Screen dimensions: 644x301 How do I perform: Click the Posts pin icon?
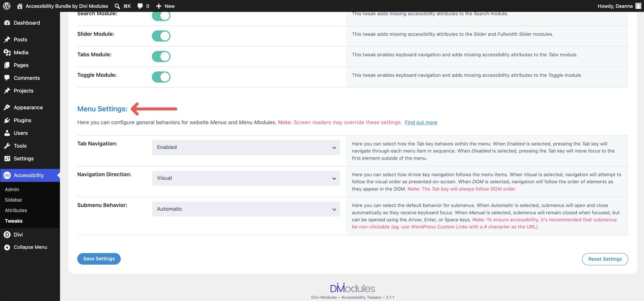tap(7, 39)
